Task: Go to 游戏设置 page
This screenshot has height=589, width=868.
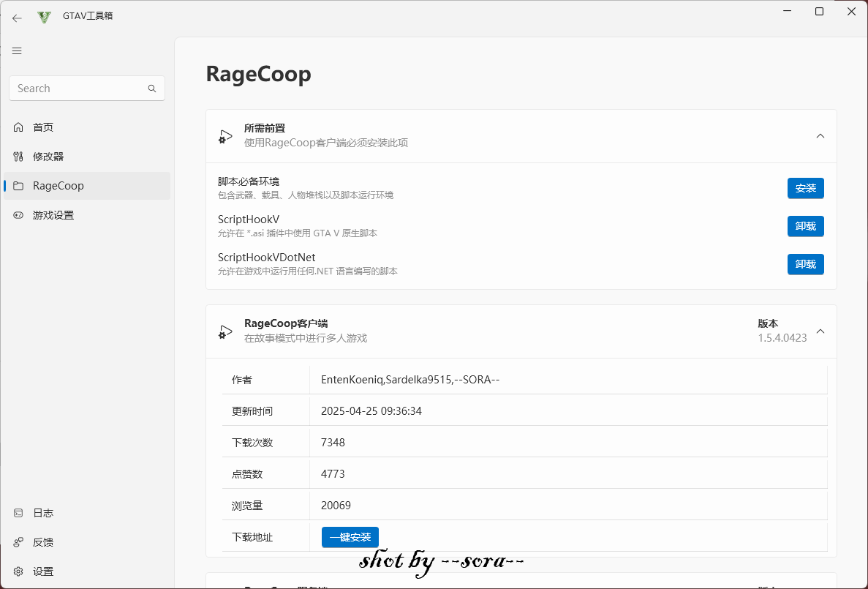Action: coord(87,216)
